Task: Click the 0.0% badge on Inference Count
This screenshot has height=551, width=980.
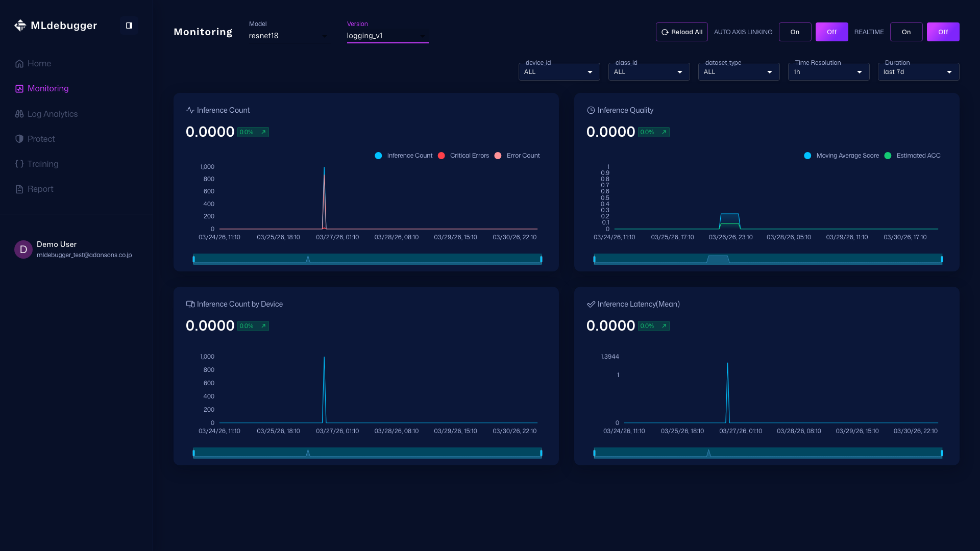Action: click(253, 132)
